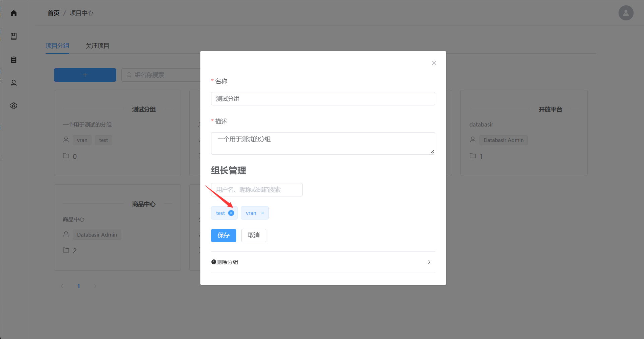
Task: Click the clipboard icon in sidebar
Action: click(x=14, y=60)
